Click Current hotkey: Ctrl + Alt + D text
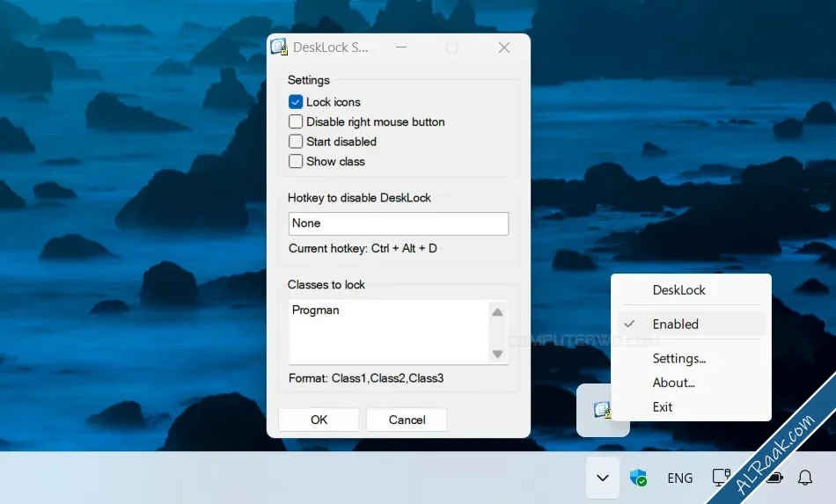Screen dimensions: 836x504 (x=363, y=248)
